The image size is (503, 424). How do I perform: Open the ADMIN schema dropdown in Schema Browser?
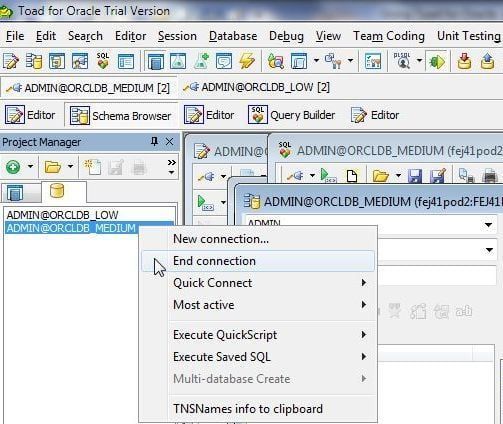pos(488,225)
